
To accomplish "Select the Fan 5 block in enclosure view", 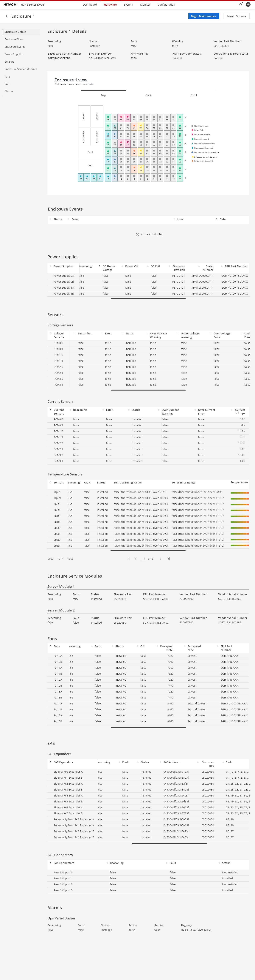I will [90, 165].
